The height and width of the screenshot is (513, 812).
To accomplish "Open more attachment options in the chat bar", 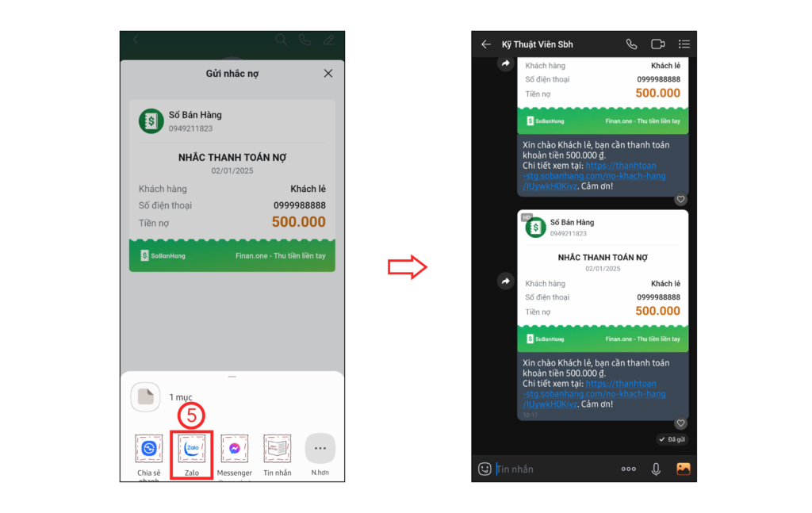I will click(x=628, y=469).
